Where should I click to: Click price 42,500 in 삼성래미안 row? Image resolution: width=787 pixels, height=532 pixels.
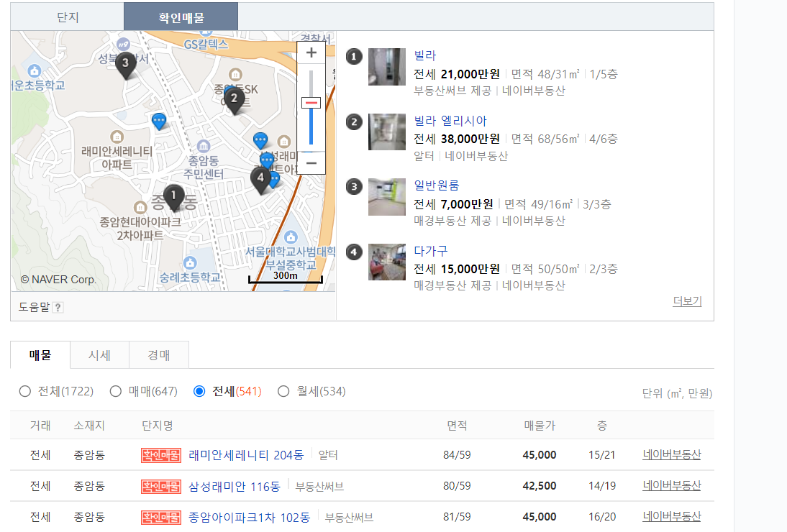(x=540, y=486)
